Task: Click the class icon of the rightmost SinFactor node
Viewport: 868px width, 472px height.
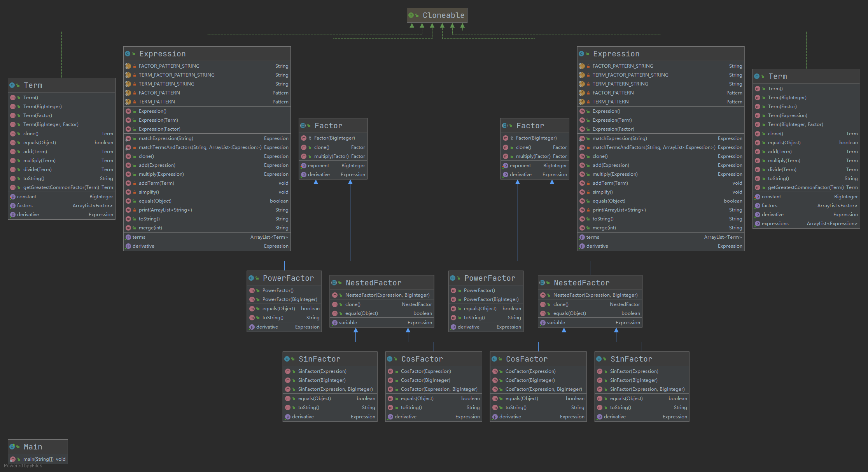Action: (x=599, y=359)
